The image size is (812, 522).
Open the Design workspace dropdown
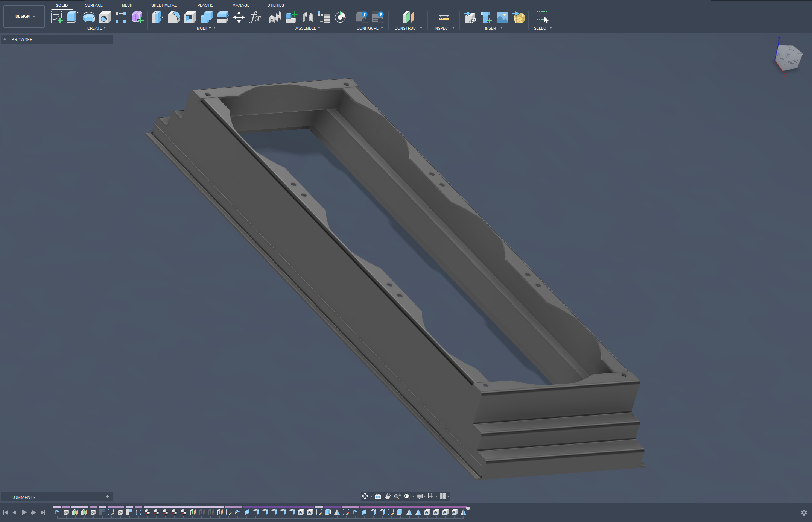click(x=24, y=17)
